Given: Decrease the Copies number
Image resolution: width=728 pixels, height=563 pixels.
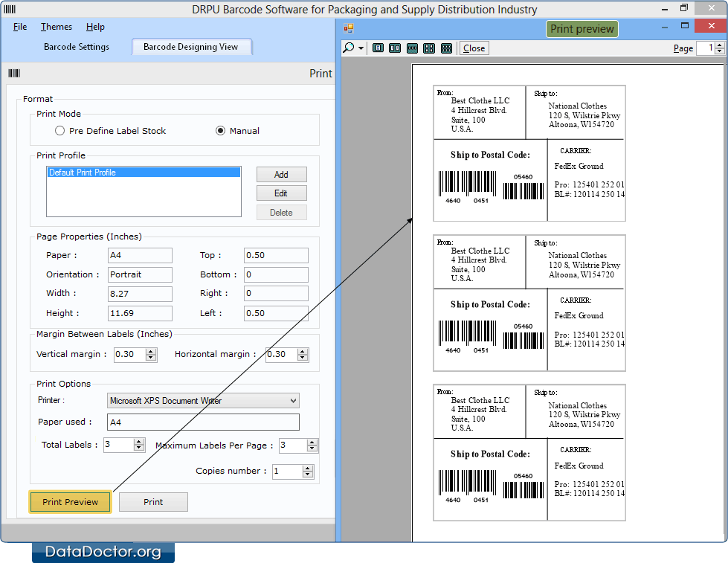Looking at the screenshot, I should pos(307,474).
